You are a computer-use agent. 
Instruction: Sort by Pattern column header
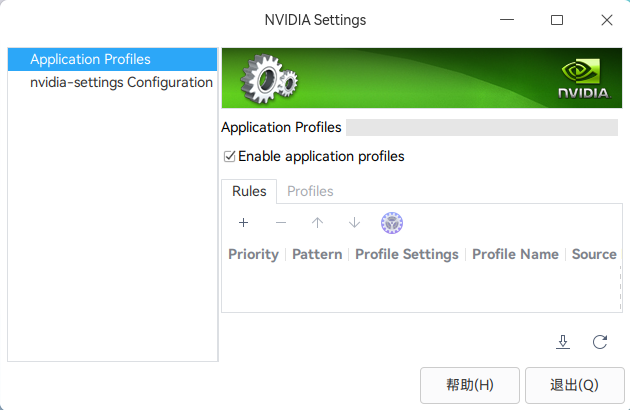click(x=317, y=254)
